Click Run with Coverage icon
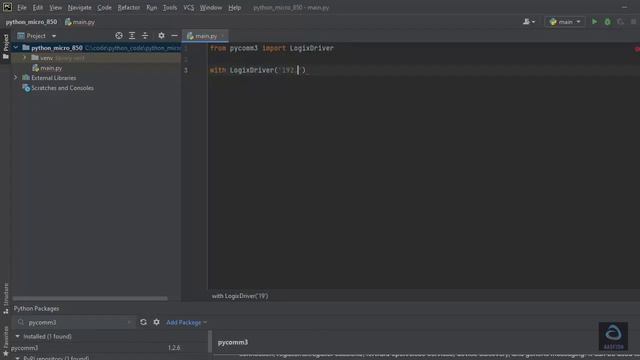 pyautogui.click(x=620, y=22)
